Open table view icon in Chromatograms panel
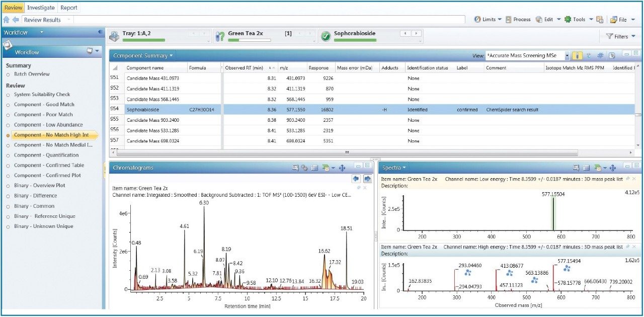This screenshot has width=644, height=317. click(314, 168)
